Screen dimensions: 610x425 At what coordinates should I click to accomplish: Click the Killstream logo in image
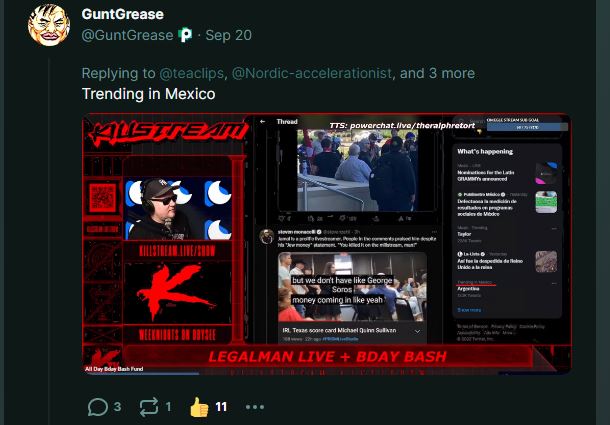tap(168, 133)
